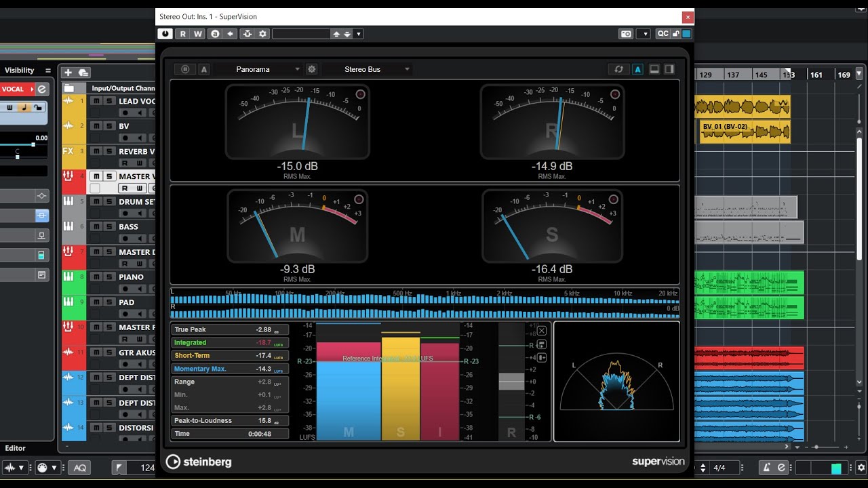Open the Visibility tab in left zone

point(19,70)
